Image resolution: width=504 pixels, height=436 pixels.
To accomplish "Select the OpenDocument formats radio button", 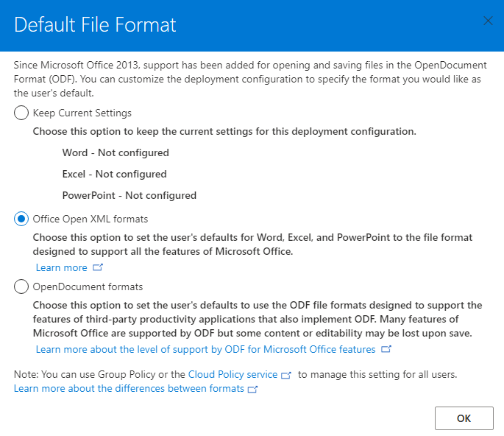I will [x=21, y=286].
